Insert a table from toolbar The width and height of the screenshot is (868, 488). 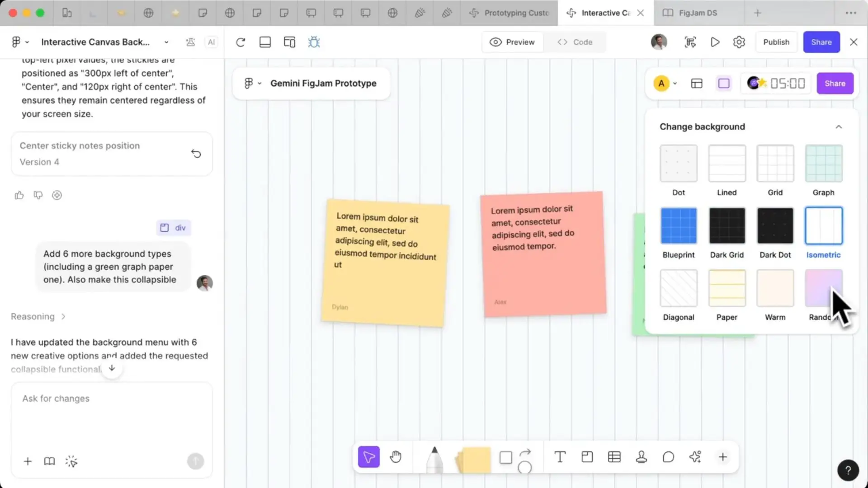[x=614, y=457]
